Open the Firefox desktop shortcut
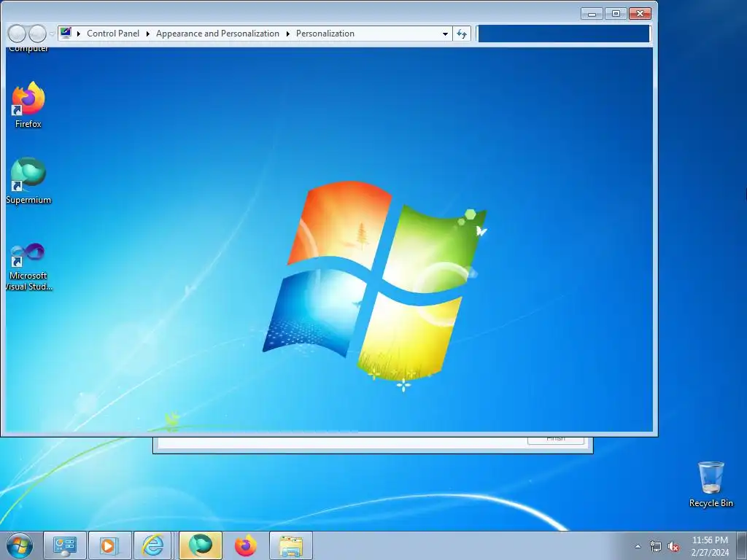This screenshot has height=560, width=747. point(28,105)
